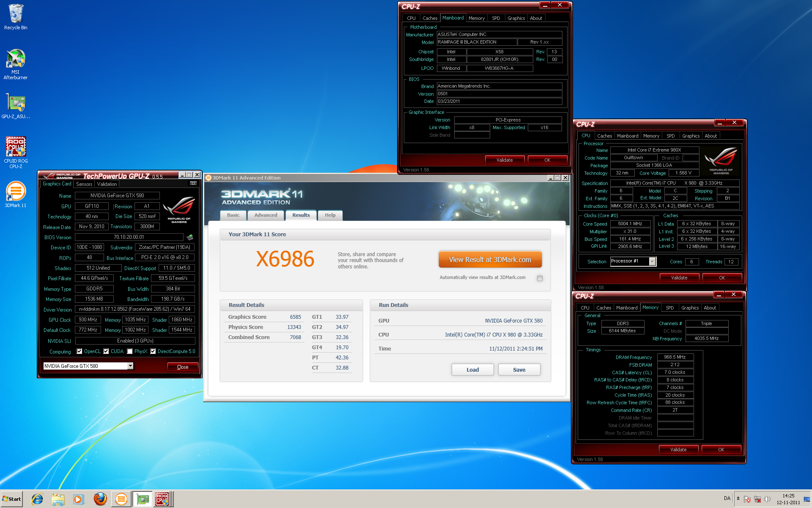
Task: Click the Physics Score value 13343
Action: 294,327
